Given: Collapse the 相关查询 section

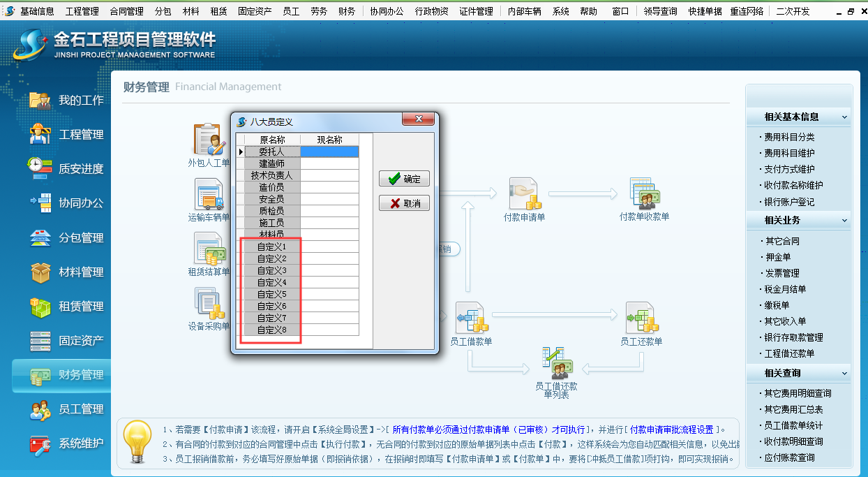Looking at the screenshot, I should (x=844, y=374).
